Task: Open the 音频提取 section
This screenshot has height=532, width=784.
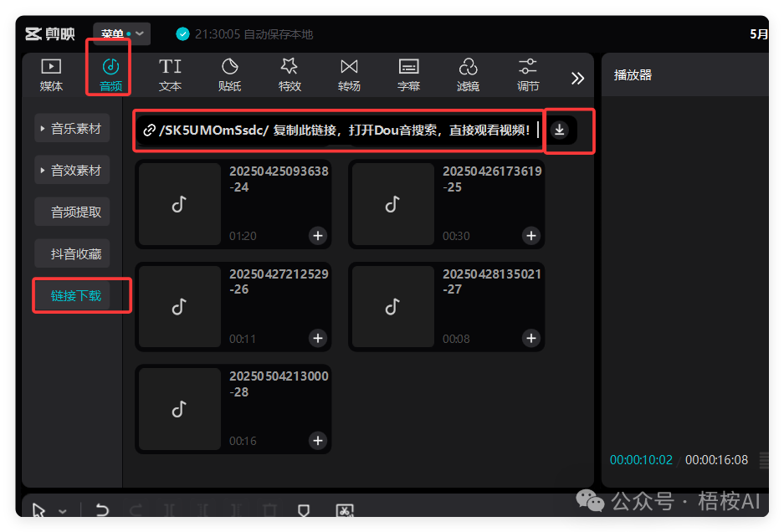Action: point(72,212)
